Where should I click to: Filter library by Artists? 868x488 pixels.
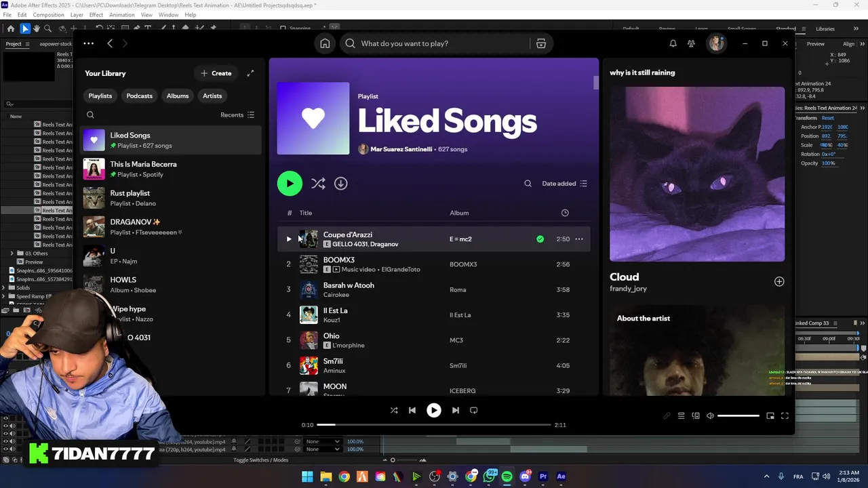[212, 96]
